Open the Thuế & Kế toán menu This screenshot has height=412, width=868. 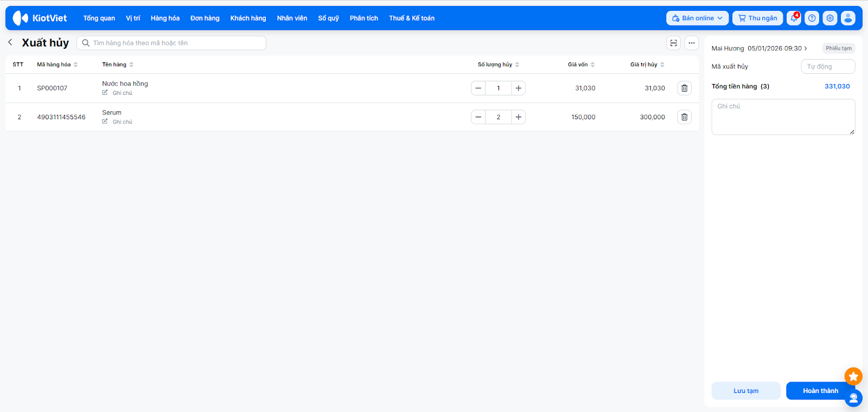[412, 18]
